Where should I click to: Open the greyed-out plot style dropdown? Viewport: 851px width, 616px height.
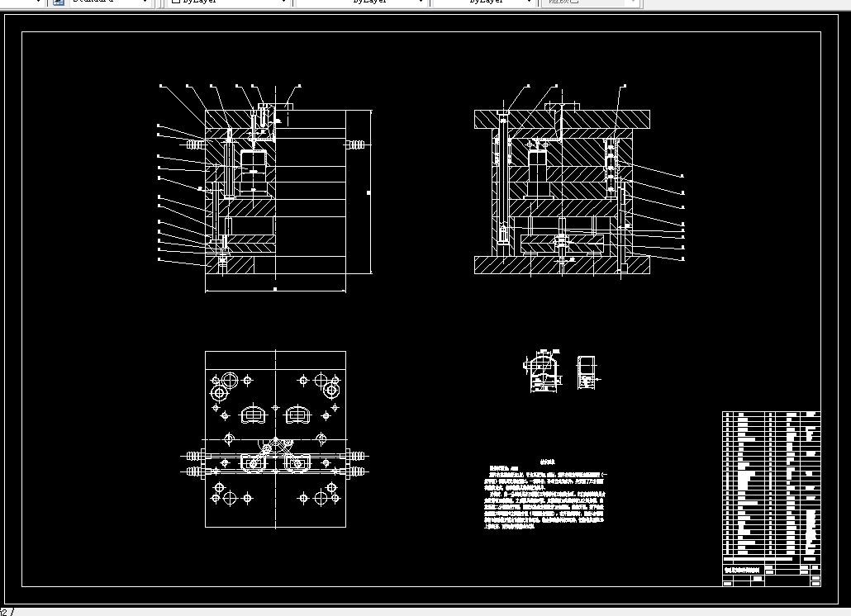click(x=592, y=2)
